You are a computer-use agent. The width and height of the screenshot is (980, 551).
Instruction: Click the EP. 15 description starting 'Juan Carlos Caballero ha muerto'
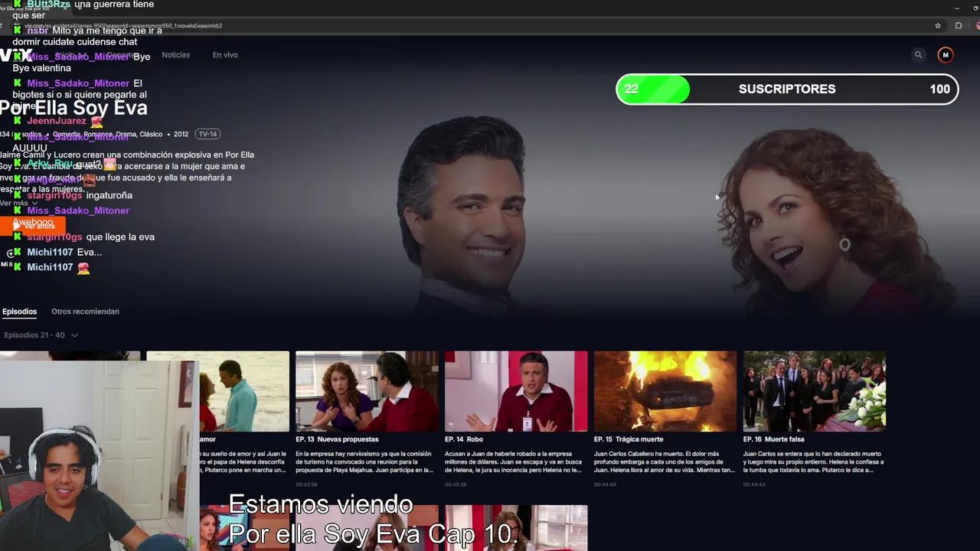(665, 462)
